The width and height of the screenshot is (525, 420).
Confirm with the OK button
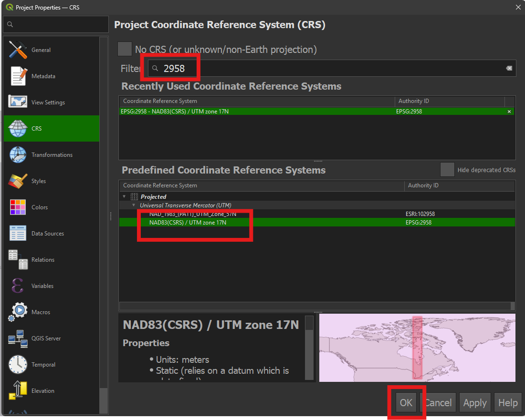coord(406,403)
